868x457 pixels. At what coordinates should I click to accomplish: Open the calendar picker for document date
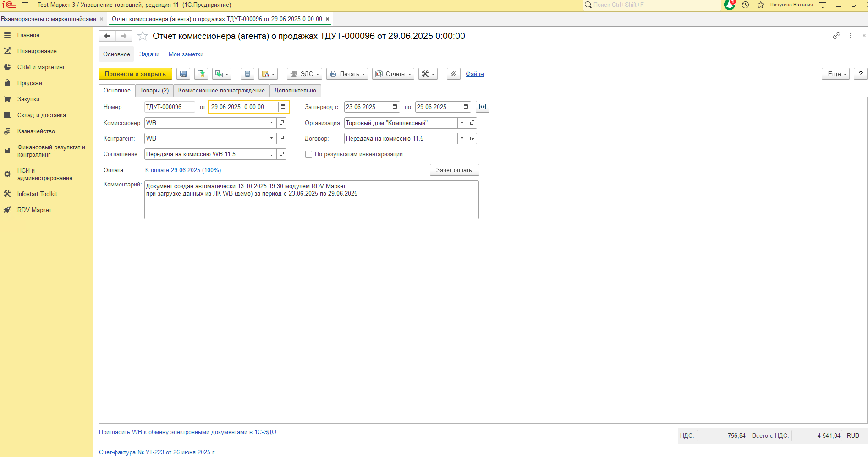click(x=283, y=107)
